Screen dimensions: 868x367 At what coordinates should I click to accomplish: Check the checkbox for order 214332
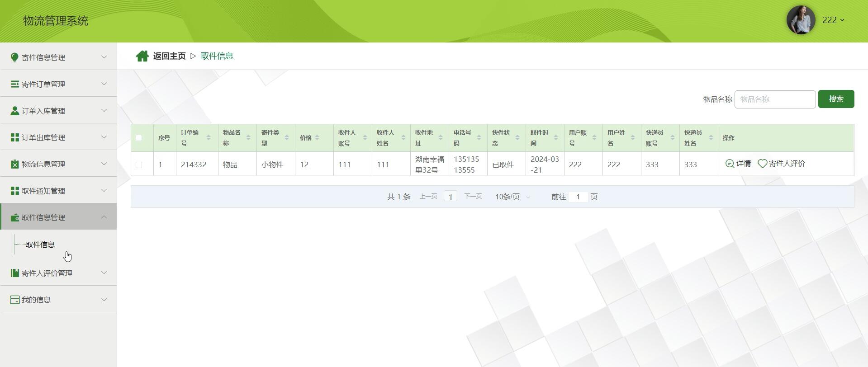point(139,165)
